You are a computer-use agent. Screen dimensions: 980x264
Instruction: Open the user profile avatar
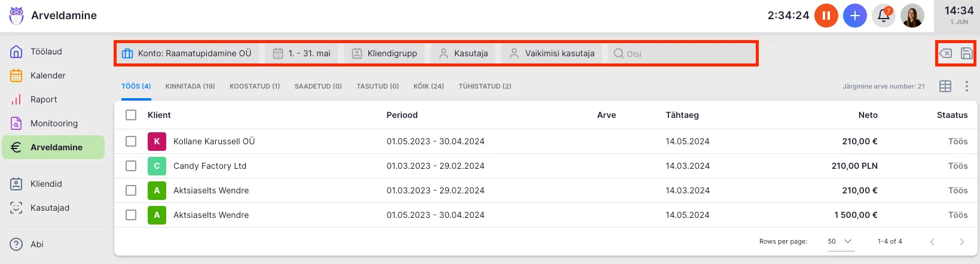coord(912,16)
